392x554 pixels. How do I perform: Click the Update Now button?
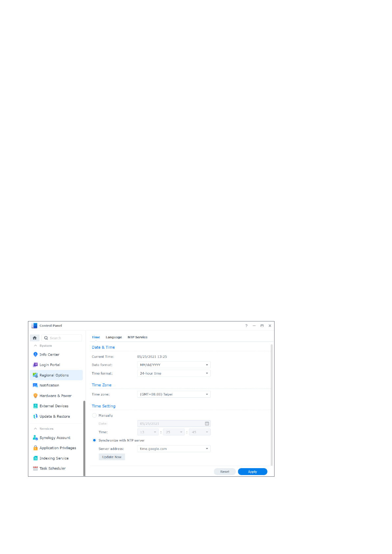tap(112, 457)
